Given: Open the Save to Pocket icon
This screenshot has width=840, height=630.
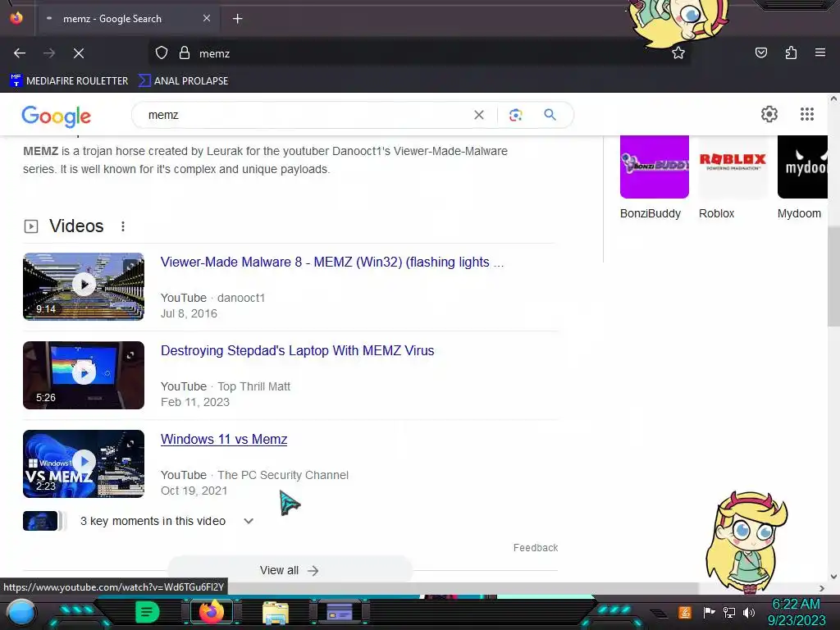Looking at the screenshot, I should [x=760, y=52].
